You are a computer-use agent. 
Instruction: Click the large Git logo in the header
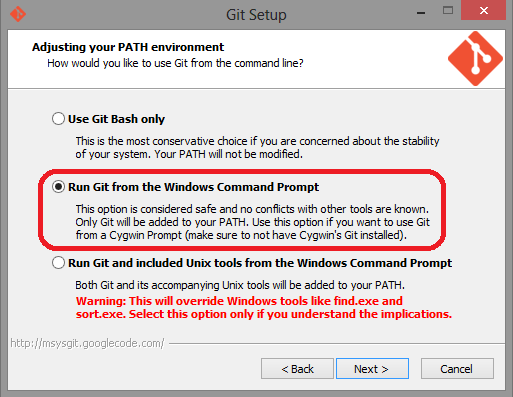pyautogui.click(x=475, y=59)
